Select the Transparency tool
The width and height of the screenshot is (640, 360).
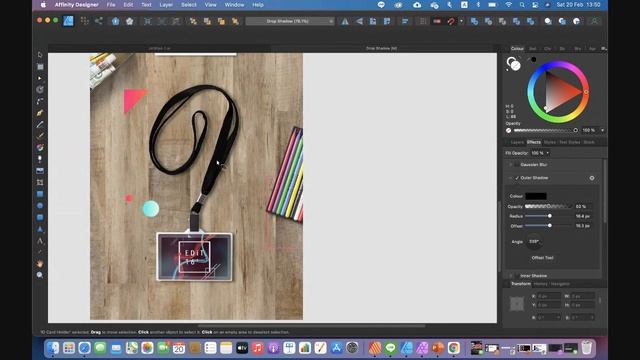point(40,159)
